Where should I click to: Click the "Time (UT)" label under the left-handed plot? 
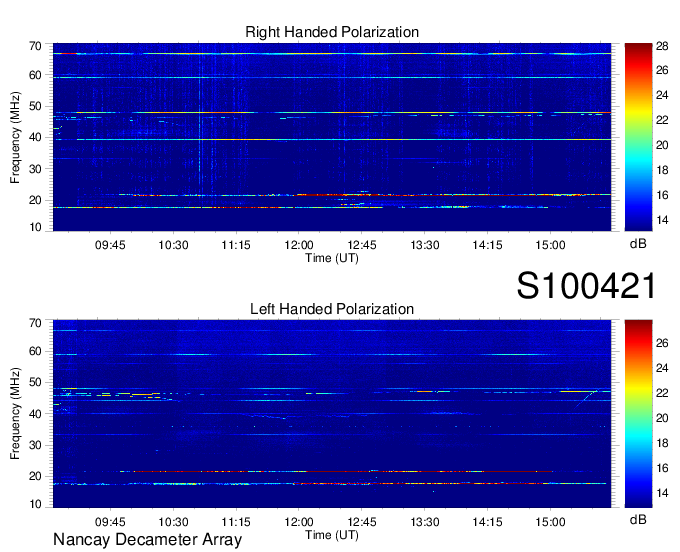(332, 535)
